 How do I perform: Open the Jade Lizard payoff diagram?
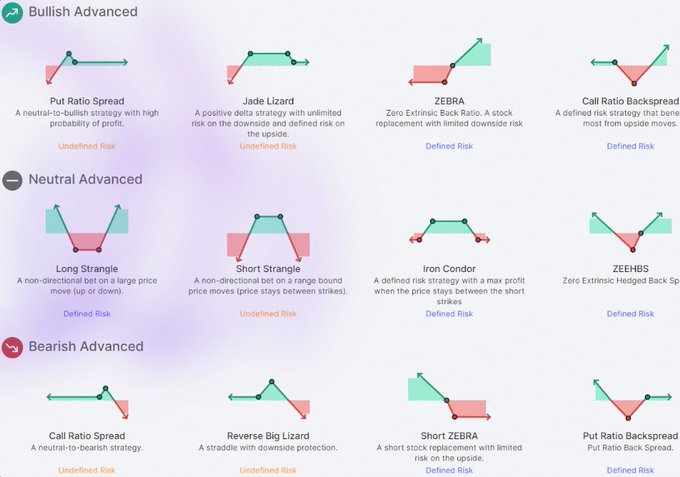point(268,66)
